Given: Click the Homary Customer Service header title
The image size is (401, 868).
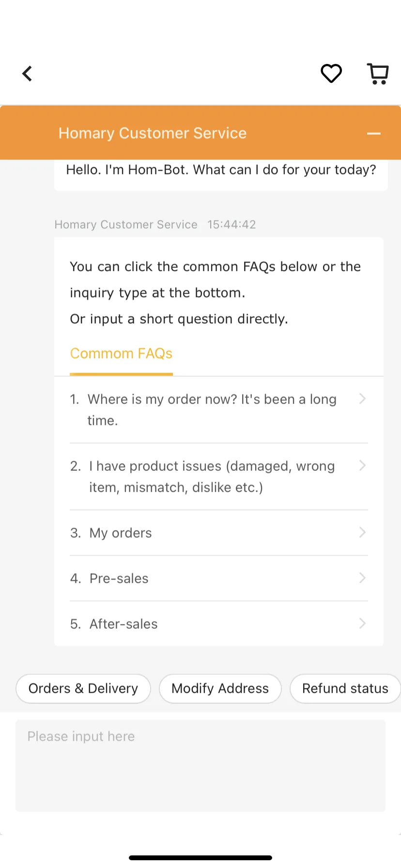Looking at the screenshot, I should coord(153,133).
